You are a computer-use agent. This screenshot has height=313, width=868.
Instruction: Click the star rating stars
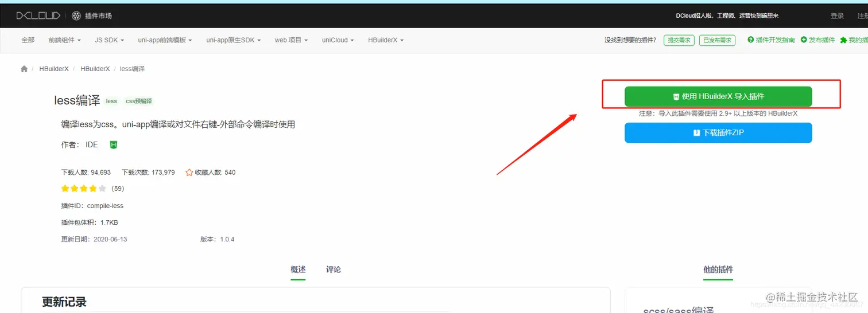pos(84,188)
